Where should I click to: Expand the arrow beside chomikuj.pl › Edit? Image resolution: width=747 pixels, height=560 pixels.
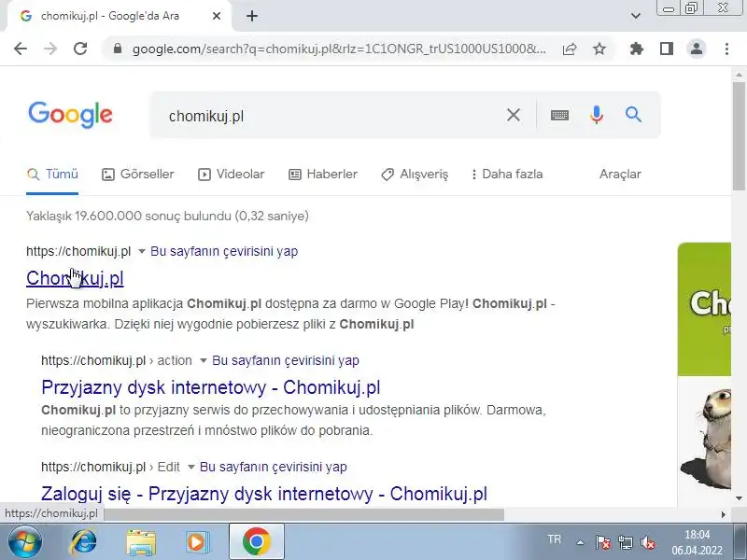point(191,468)
